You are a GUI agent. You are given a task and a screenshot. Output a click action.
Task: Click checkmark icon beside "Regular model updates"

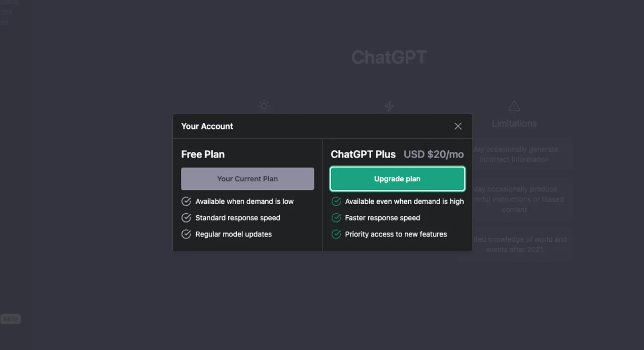(x=186, y=234)
